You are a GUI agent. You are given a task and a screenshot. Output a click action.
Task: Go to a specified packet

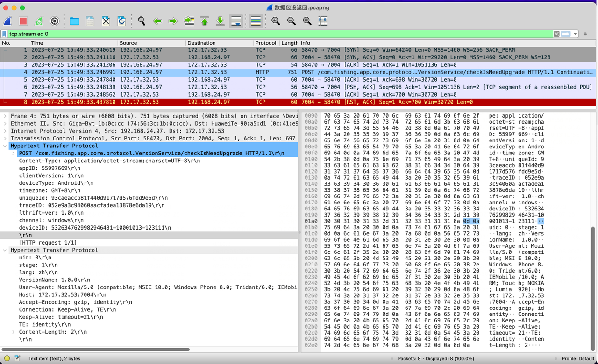point(189,21)
